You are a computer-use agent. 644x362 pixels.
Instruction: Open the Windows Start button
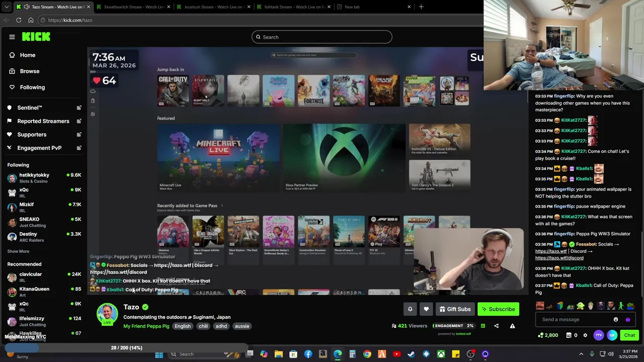[x=159, y=354]
